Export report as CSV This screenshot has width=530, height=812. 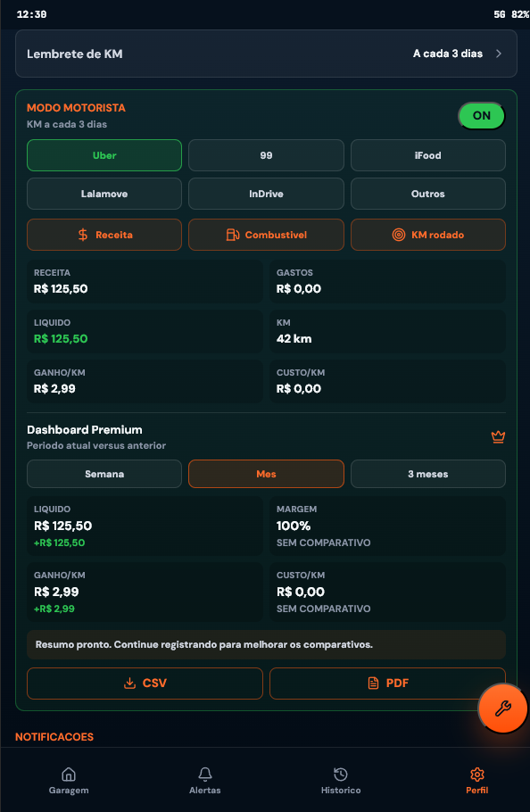coord(145,683)
